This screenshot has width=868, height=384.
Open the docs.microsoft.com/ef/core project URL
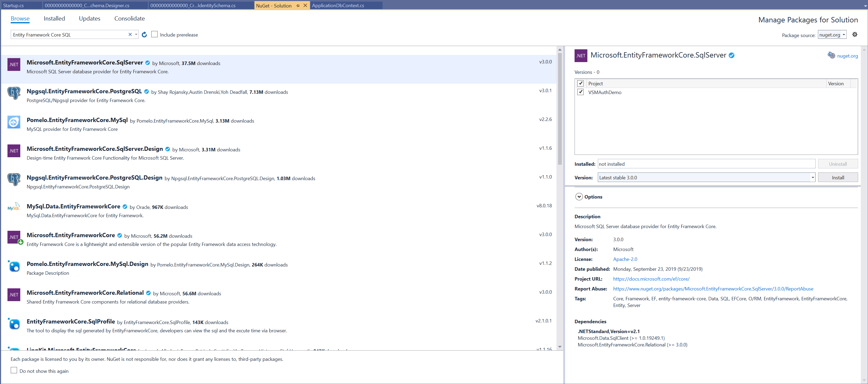tap(651, 279)
